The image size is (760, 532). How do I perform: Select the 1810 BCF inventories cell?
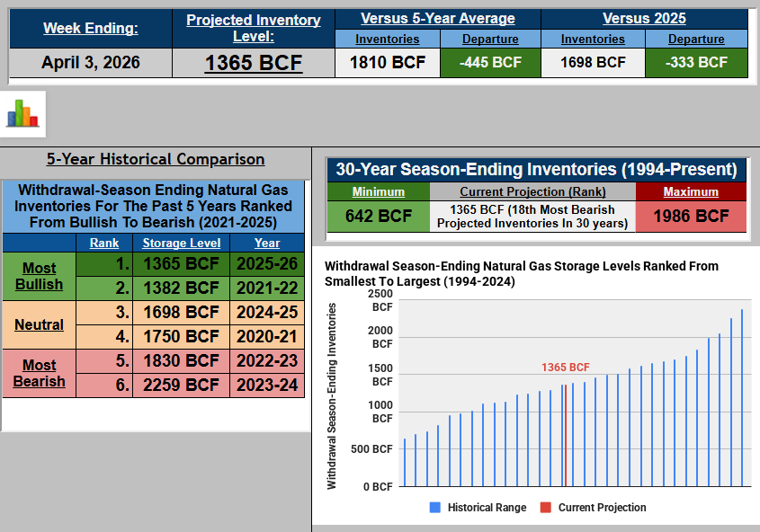(388, 62)
